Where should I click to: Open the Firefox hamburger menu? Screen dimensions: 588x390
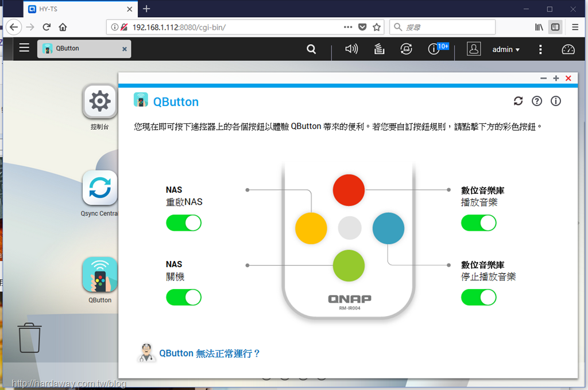click(575, 27)
